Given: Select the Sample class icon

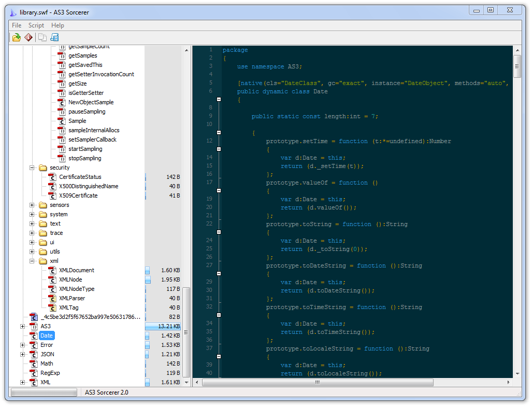Looking at the screenshot, I should [x=62, y=121].
